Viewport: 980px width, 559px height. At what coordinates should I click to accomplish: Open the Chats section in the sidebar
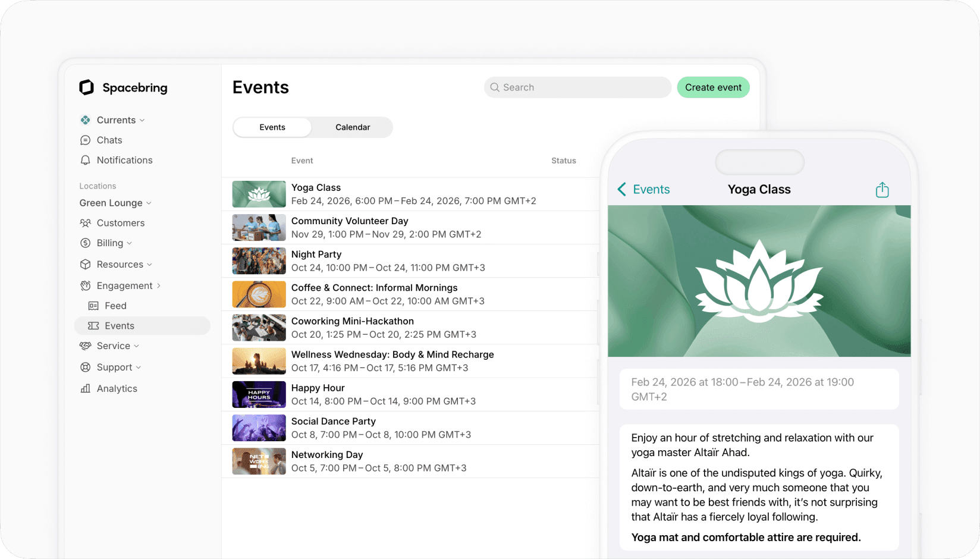[109, 140]
